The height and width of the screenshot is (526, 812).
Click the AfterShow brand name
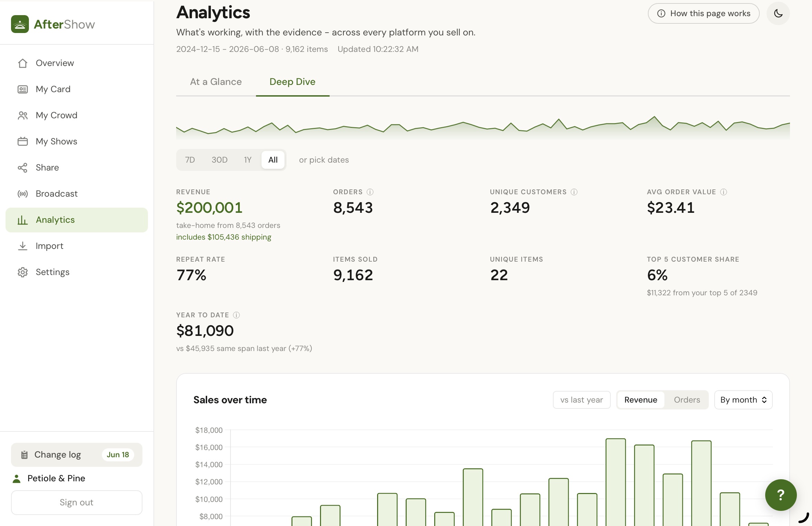(x=64, y=24)
